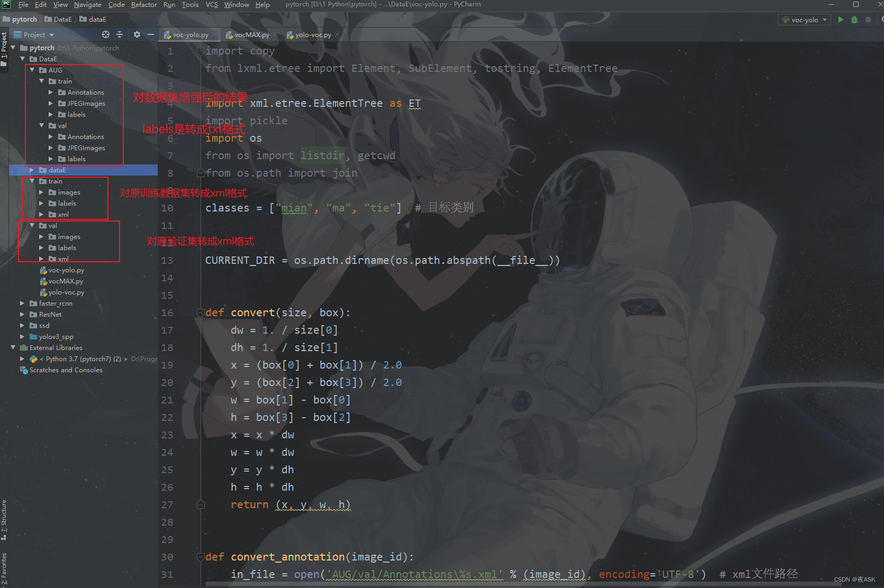
Task: Switch to the yolo-voc.py editor tab
Action: (x=313, y=35)
